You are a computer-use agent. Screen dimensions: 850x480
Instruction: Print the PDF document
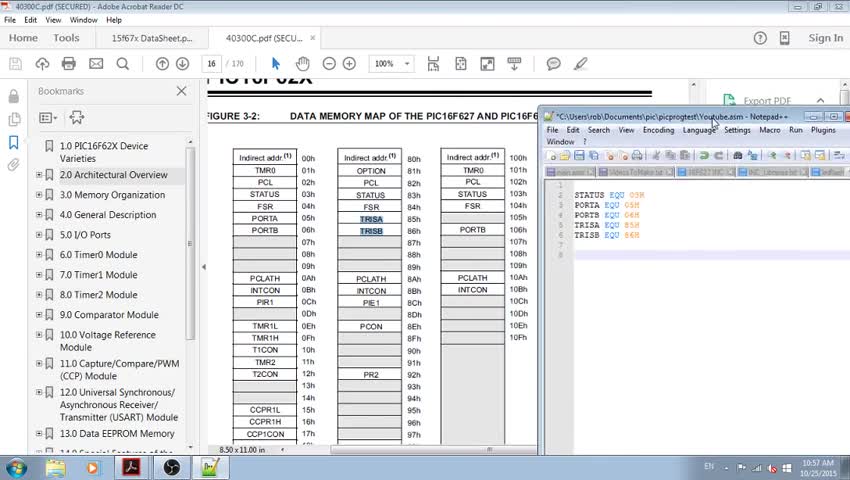point(69,64)
